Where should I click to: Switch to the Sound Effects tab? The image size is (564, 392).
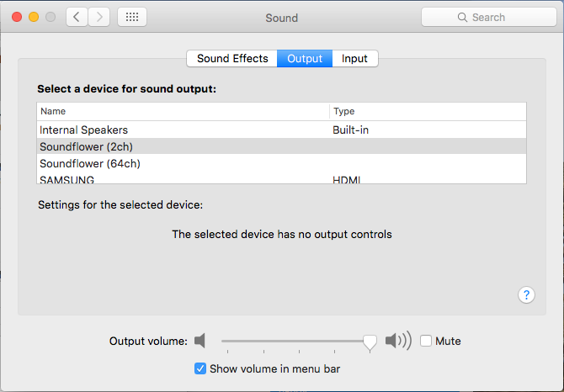[232, 59]
